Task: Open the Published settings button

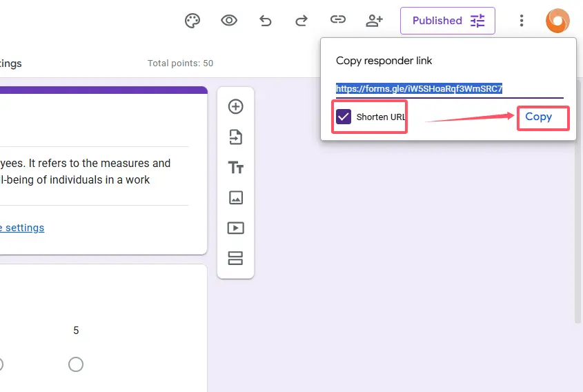Action: [x=447, y=21]
